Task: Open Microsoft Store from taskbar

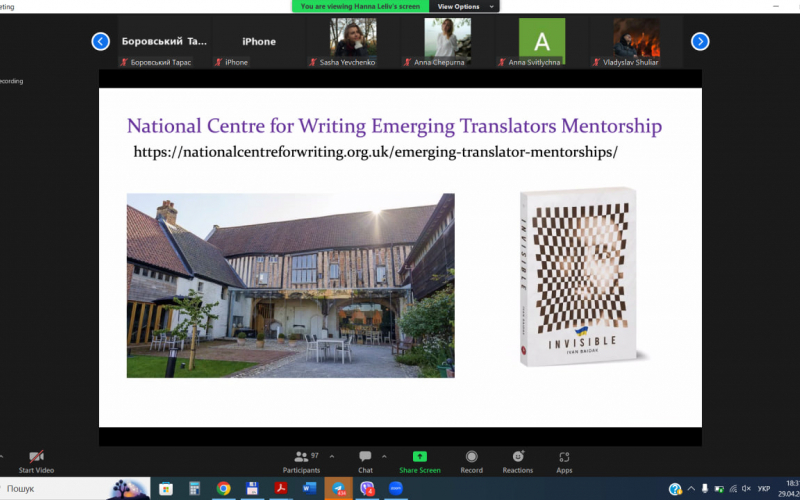Action: pyautogui.click(x=166, y=489)
